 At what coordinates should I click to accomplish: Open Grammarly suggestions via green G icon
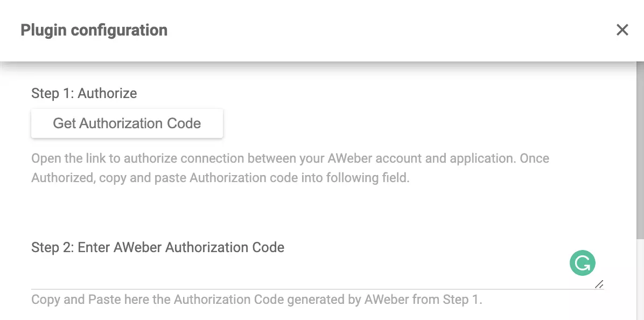click(x=582, y=263)
